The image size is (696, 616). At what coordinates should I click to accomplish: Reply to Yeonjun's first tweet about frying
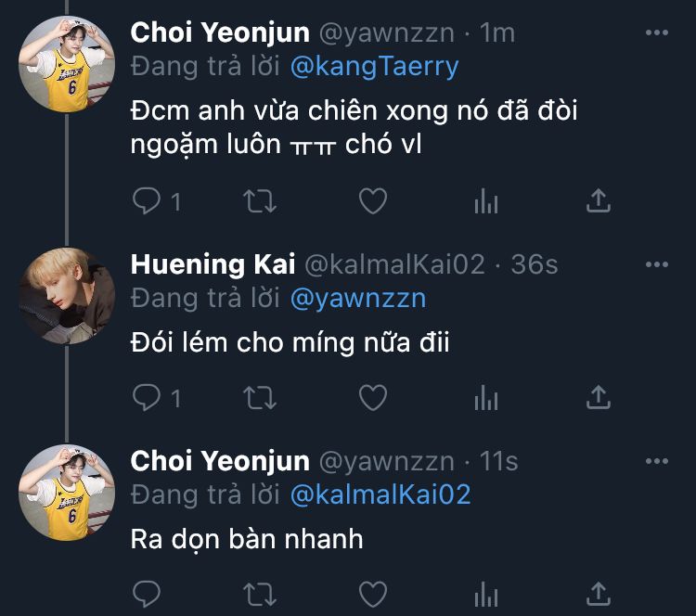point(147,200)
